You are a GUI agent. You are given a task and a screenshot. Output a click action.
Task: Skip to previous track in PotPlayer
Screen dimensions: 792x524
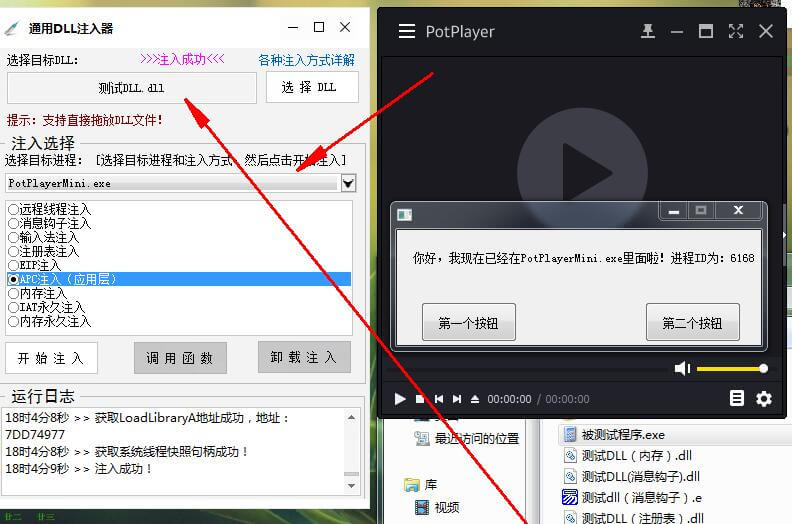438,399
